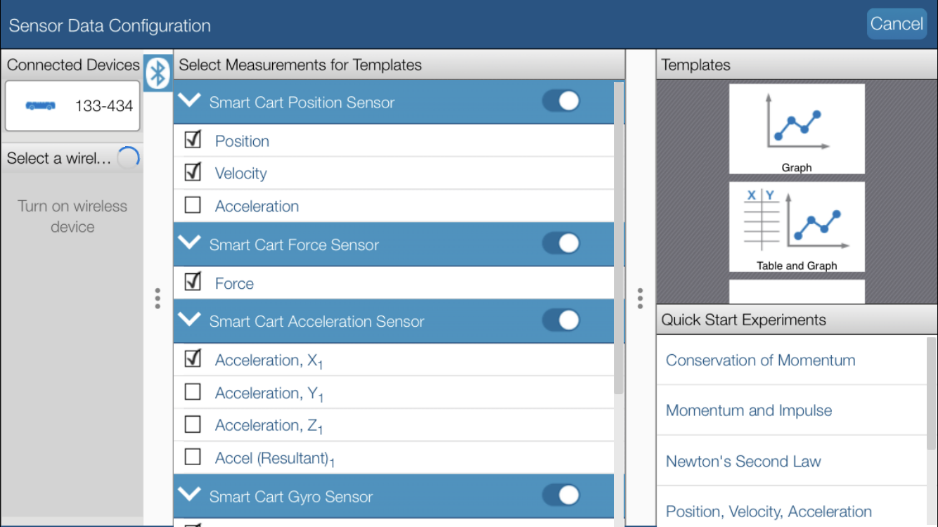The height and width of the screenshot is (527, 938).
Task: Choose the Table and Graph template
Action: (796, 227)
